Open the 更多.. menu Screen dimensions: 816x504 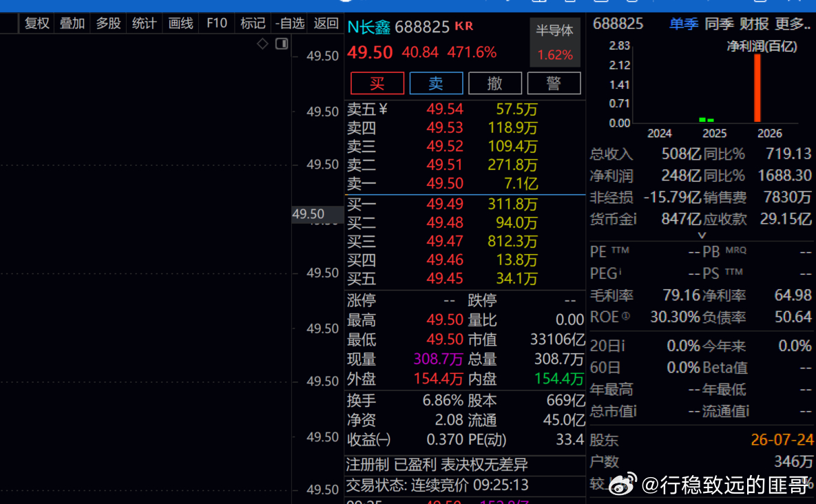point(793,23)
